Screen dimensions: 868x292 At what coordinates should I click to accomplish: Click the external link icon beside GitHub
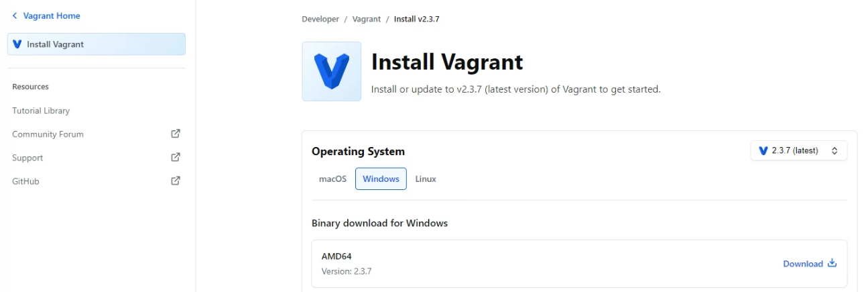[x=176, y=181]
